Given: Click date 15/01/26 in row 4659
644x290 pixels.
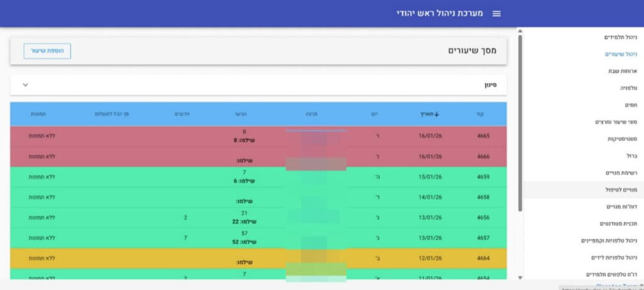Looking at the screenshot, I should [430, 177].
